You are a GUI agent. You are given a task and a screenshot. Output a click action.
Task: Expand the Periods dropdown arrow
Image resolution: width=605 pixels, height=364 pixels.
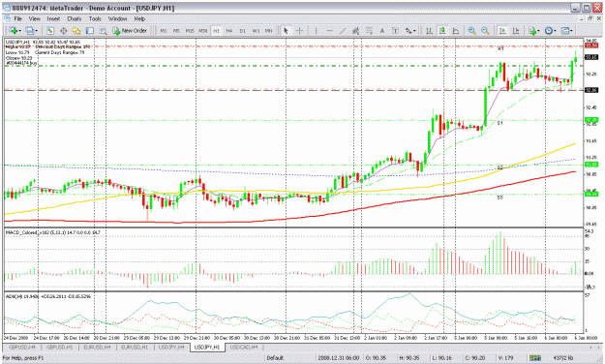tap(555, 31)
